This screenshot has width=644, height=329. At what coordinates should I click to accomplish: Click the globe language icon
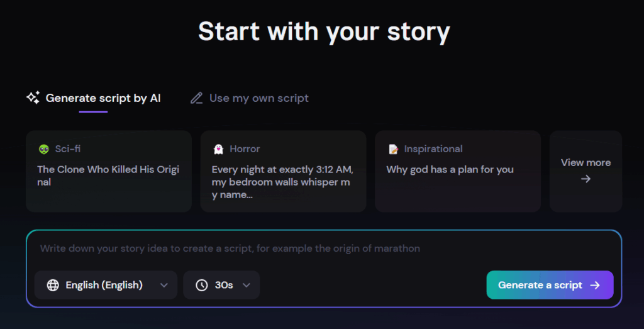(53, 285)
